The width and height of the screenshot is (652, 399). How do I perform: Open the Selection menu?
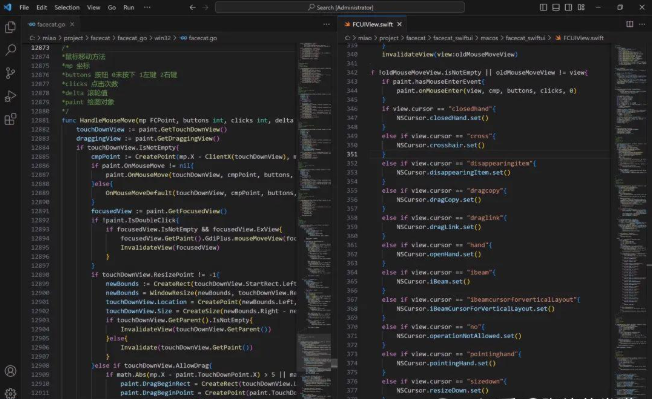tap(67, 7)
